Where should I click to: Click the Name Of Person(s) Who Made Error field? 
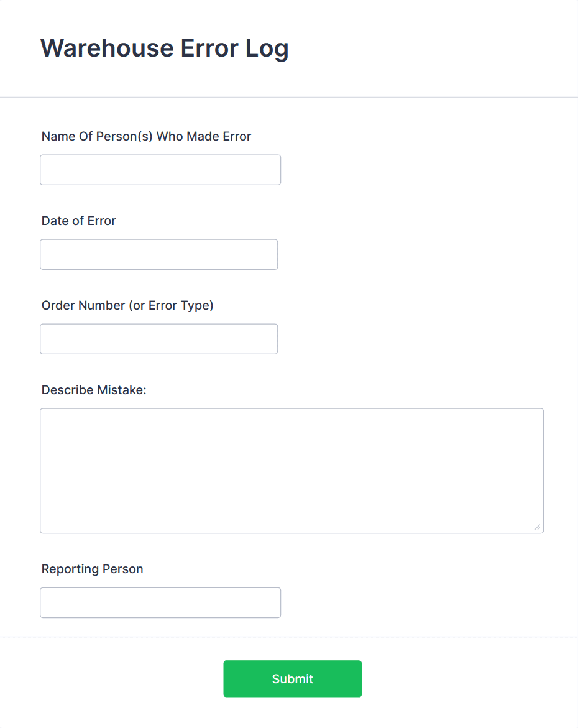[x=160, y=169]
